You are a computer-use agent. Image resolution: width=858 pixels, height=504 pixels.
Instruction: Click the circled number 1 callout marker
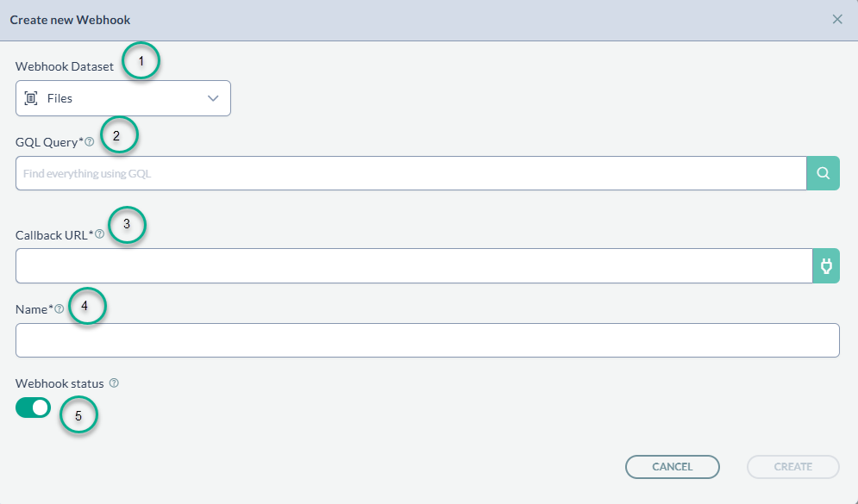click(x=141, y=61)
